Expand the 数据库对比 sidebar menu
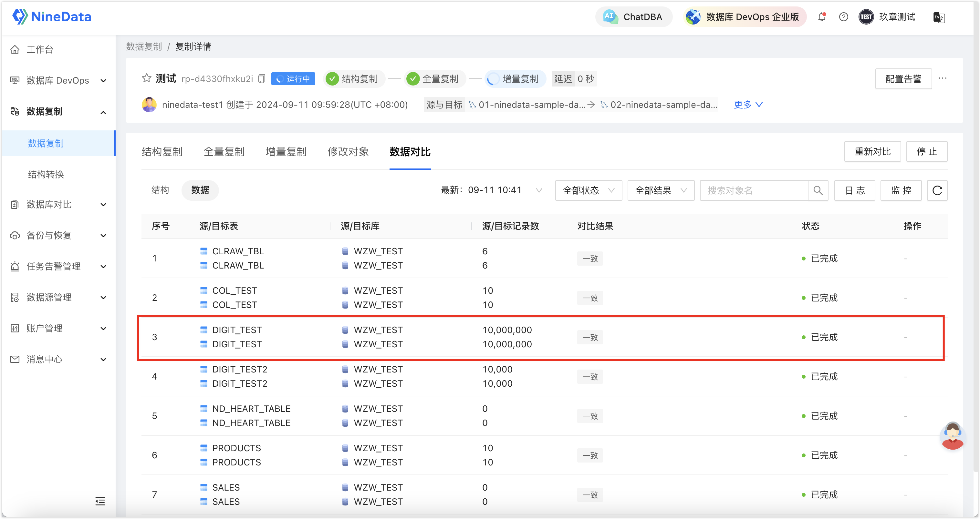 [58, 204]
